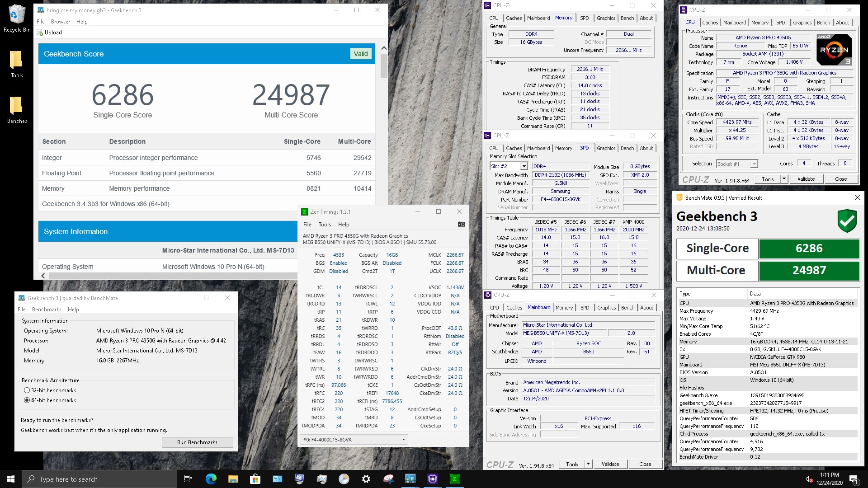This screenshot has width=868, height=488.
Task: Open File menu in Geekbench 3 results window
Action: (41, 22)
